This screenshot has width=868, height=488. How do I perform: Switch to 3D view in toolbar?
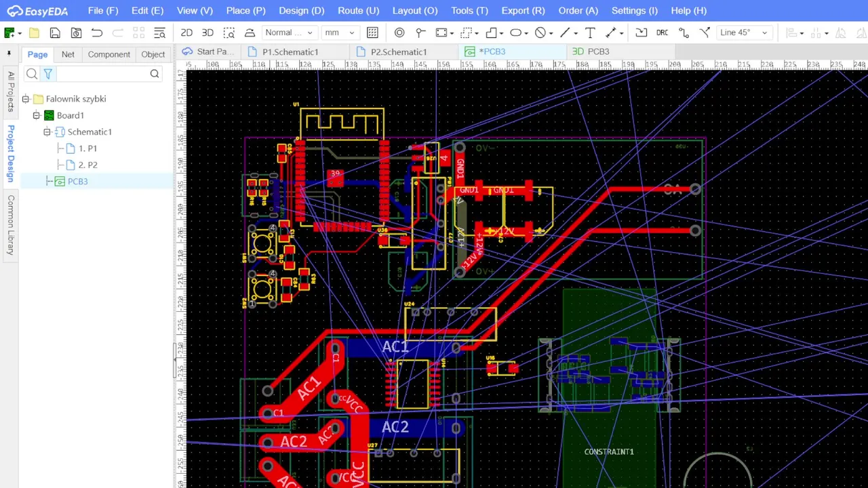(208, 33)
